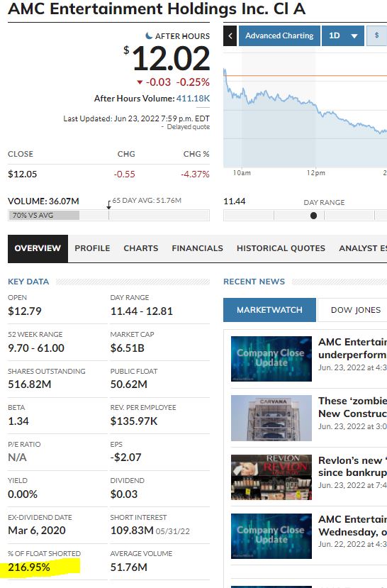Open the Carvana building article thumbnail

271,418
